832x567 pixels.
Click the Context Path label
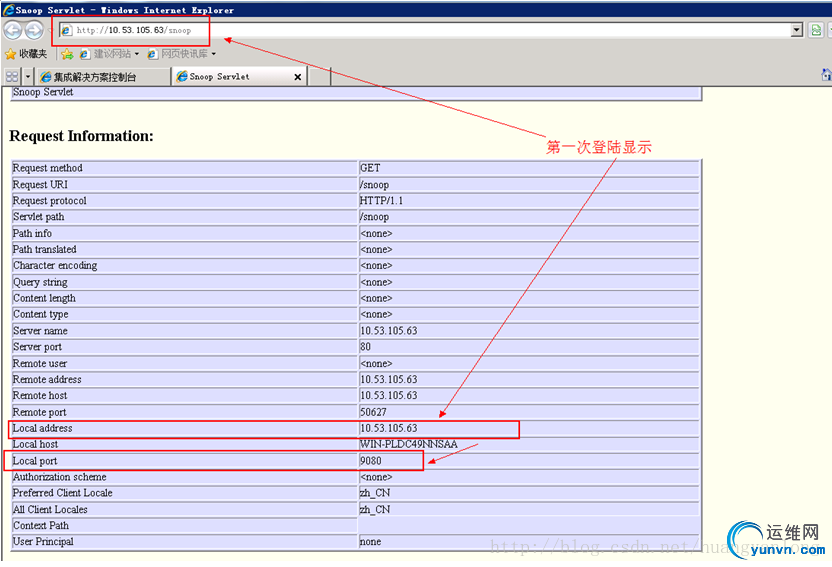click(41, 526)
